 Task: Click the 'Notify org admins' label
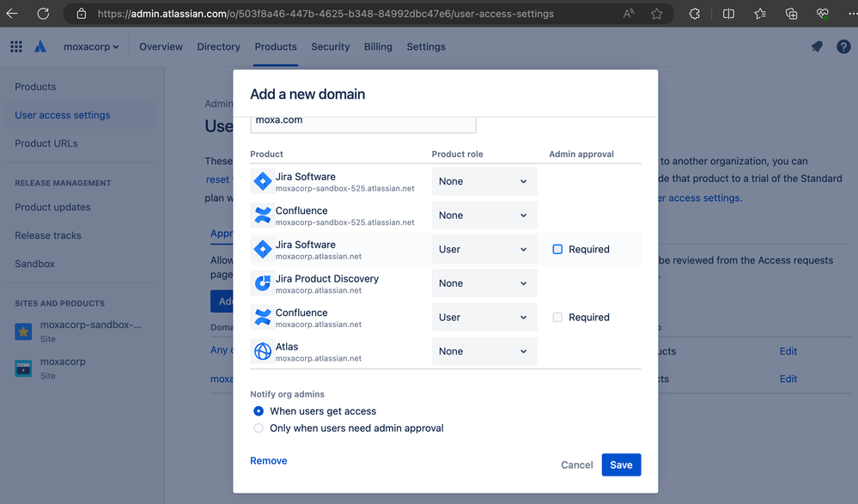(x=287, y=394)
